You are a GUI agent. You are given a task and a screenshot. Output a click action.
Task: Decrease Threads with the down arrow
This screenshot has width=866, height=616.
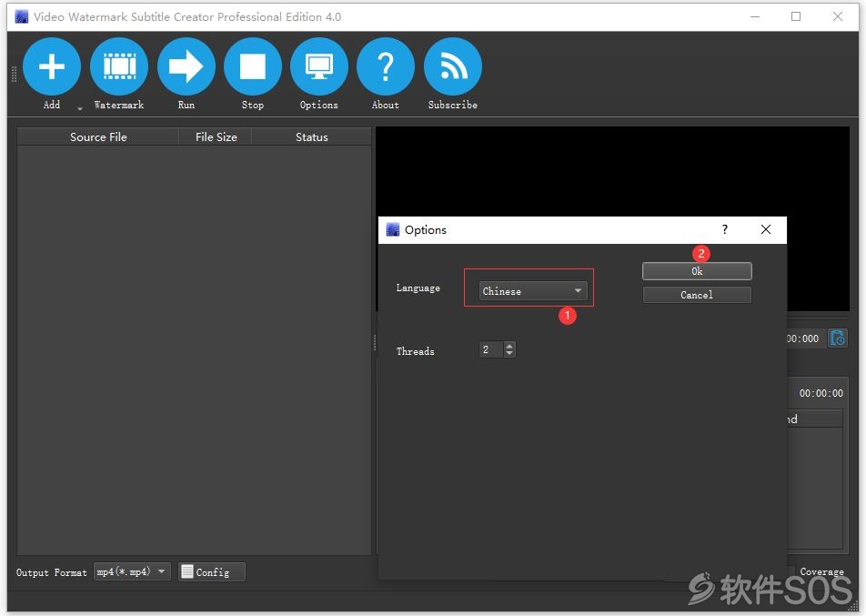click(x=509, y=353)
